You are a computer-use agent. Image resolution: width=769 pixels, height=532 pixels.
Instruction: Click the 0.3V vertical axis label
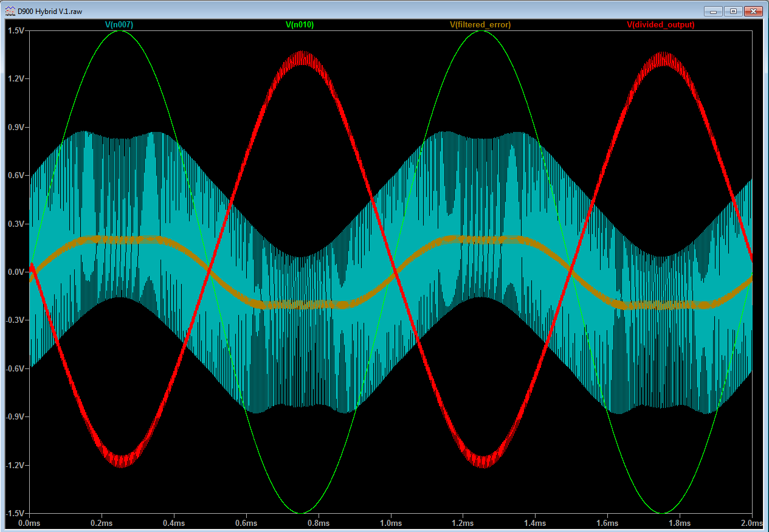point(16,224)
